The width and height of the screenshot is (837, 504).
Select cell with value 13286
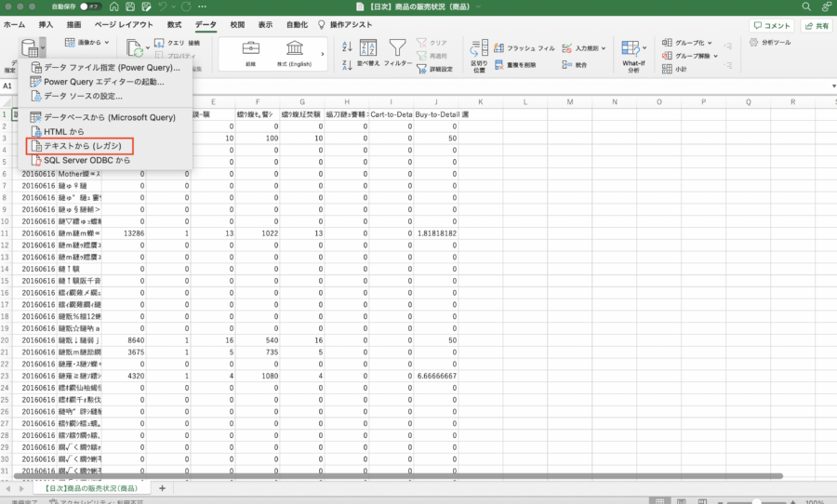(124, 233)
